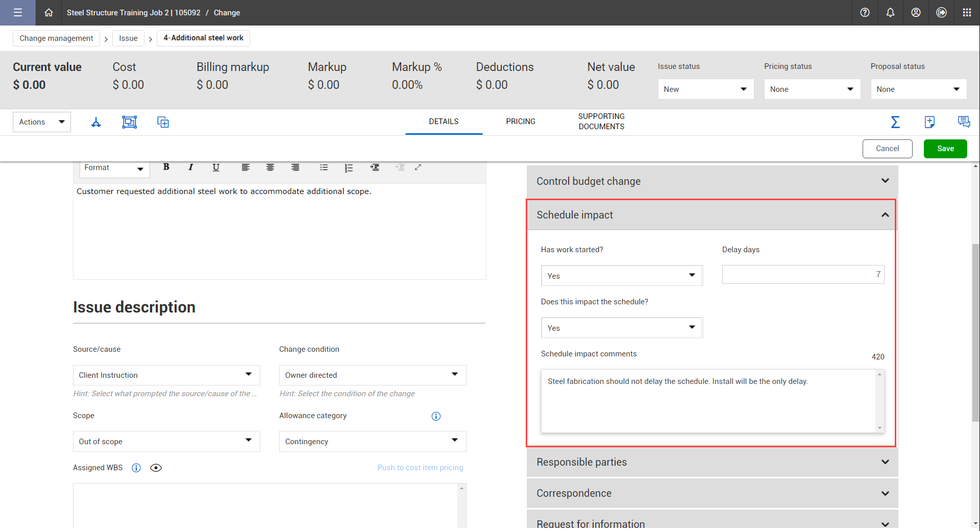Image resolution: width=980 pixels, height=531 pixels.
Task: Toggle the Assigned WBS eye visibility icon
Action: point(156,468)
